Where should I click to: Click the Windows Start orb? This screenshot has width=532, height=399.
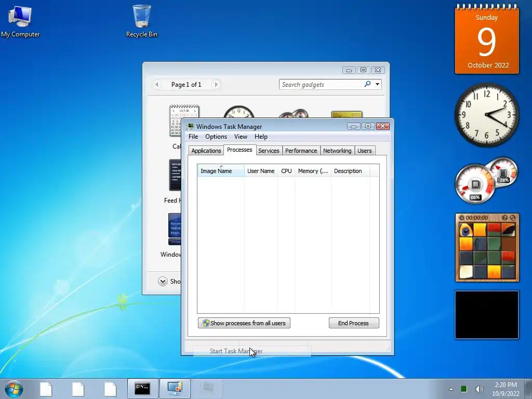coord(14,389)
